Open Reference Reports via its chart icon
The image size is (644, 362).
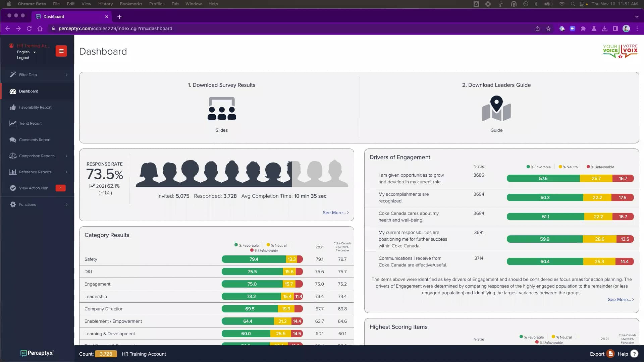coord(12,172)
